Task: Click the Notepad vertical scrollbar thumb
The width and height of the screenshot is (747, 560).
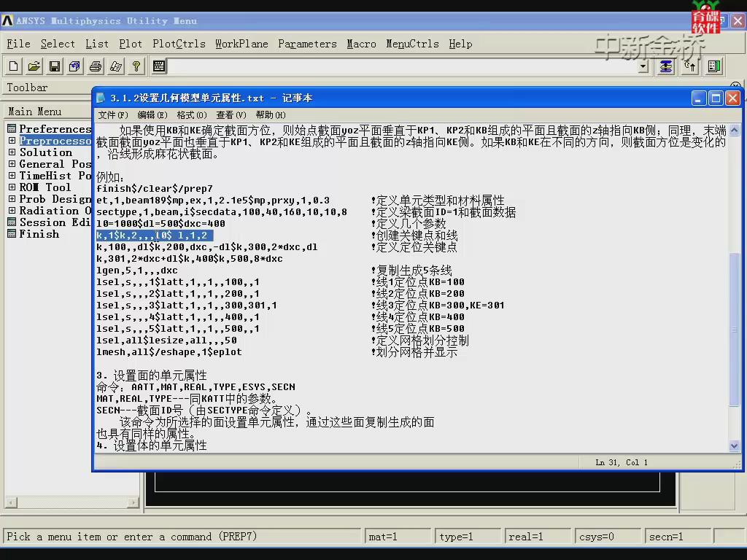Action: (x=734, y=329)
